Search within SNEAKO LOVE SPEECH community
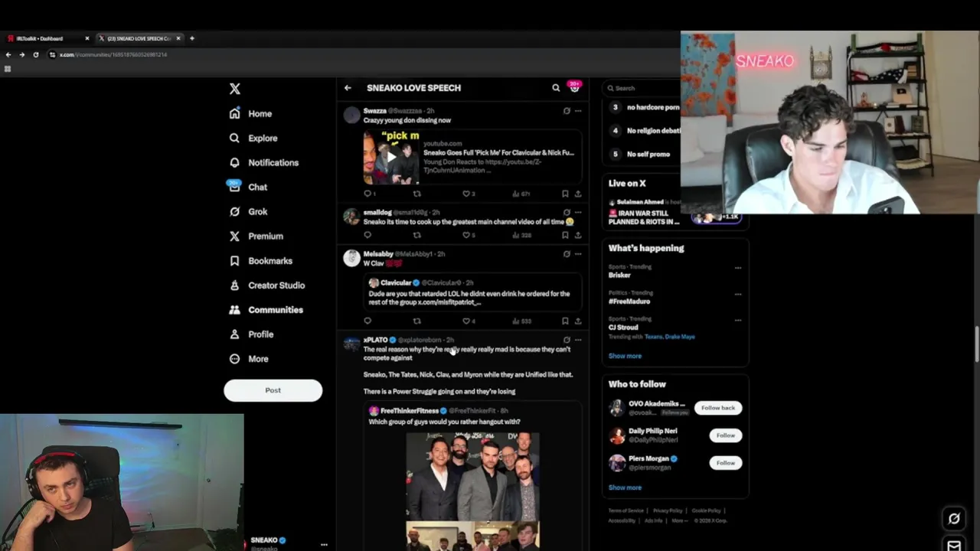 pos(556,88)
